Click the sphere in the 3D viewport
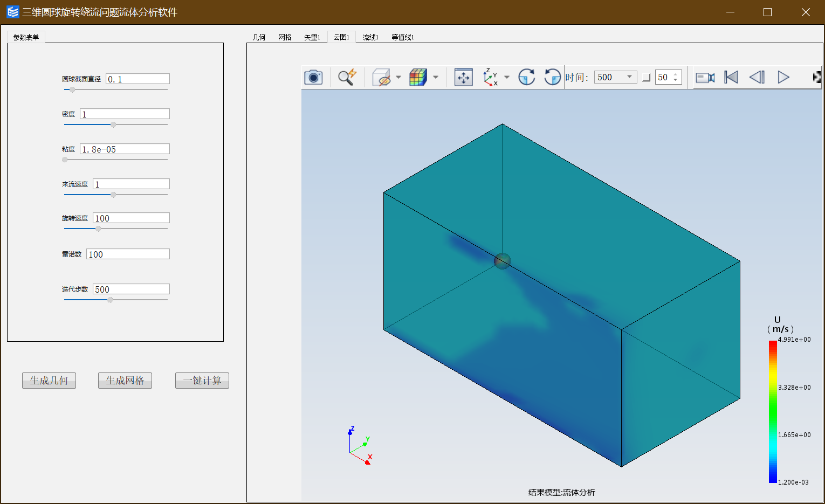This screenshot has height=504, width=825. pos(502,261)
